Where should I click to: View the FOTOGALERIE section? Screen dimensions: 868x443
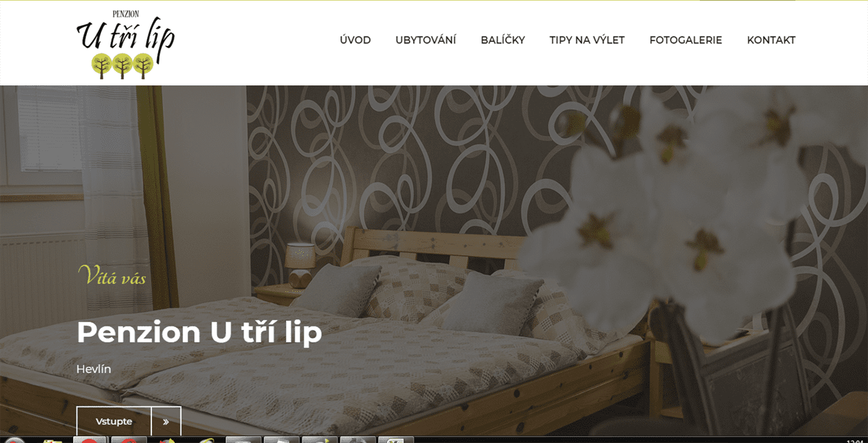[686, 40]
